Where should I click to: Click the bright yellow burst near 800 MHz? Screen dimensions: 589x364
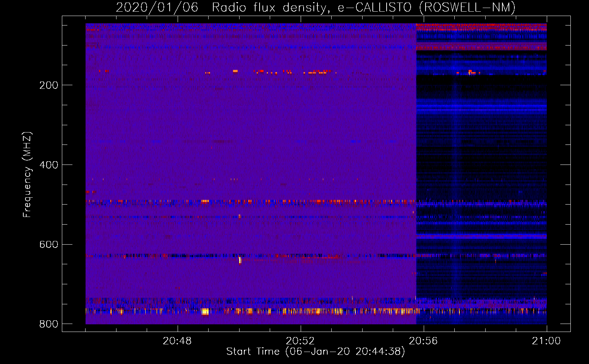click(x=205, y=311)
